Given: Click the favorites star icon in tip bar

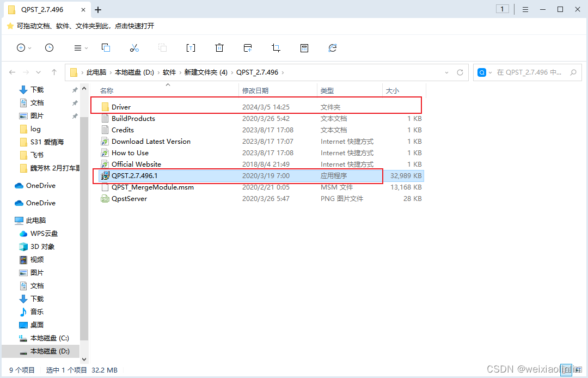Looking at the screenshot, I should (10, 26).
